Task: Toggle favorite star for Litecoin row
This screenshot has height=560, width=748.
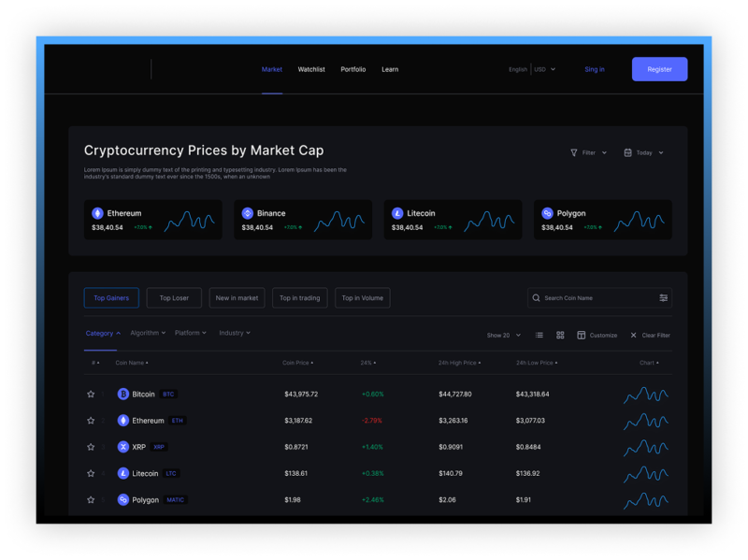Action: tap(91, 474)
